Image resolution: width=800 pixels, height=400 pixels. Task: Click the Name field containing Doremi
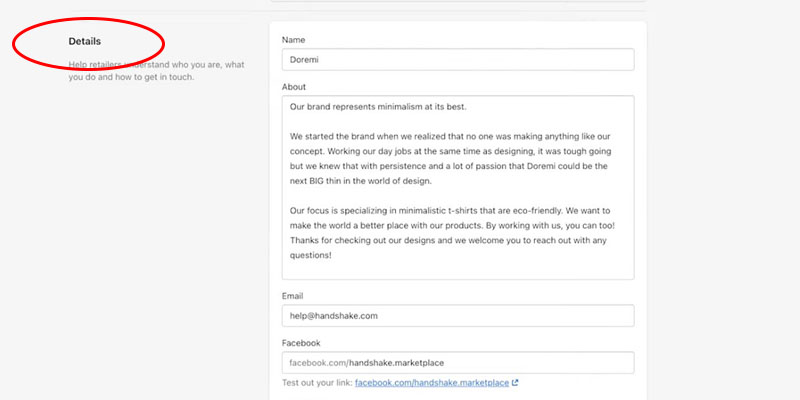click(458, 60)
